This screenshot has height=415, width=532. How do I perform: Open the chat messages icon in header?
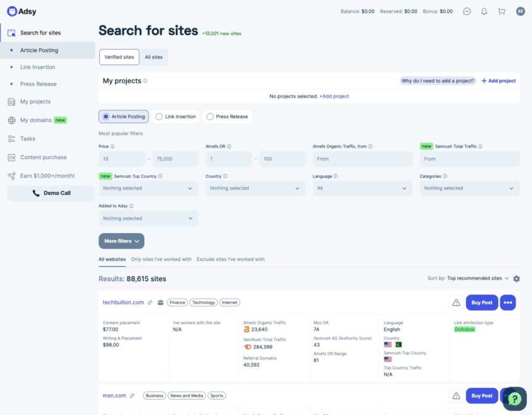[x=467, y=11]
